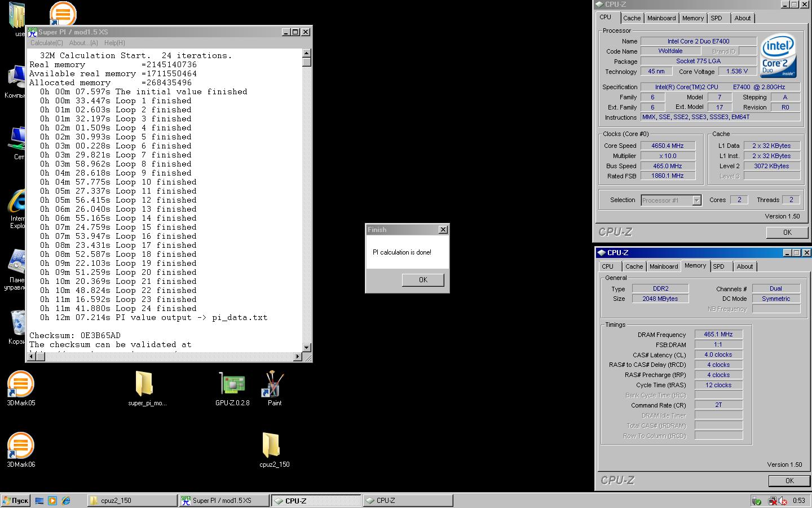Viewport: 812px width, 508px height.
Task: Launch the GPU-Z.0.2.8 desktop icon
Action: coord(232,388)
